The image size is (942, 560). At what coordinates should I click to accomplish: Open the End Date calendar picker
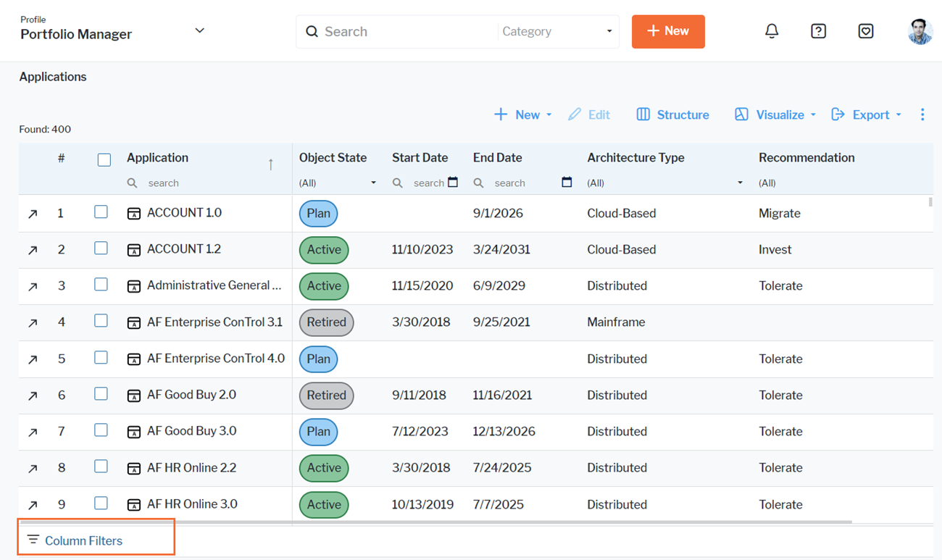point(567,182)
